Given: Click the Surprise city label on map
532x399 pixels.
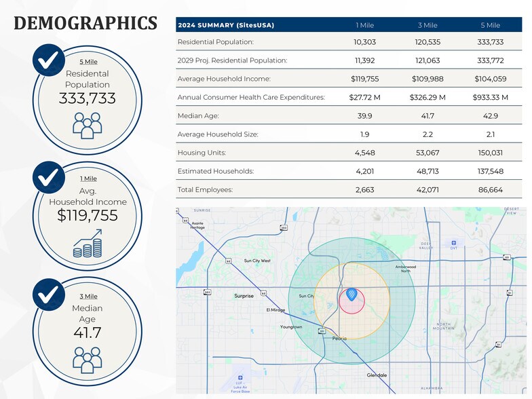Looking at the screenshot, I should [244, 296].
